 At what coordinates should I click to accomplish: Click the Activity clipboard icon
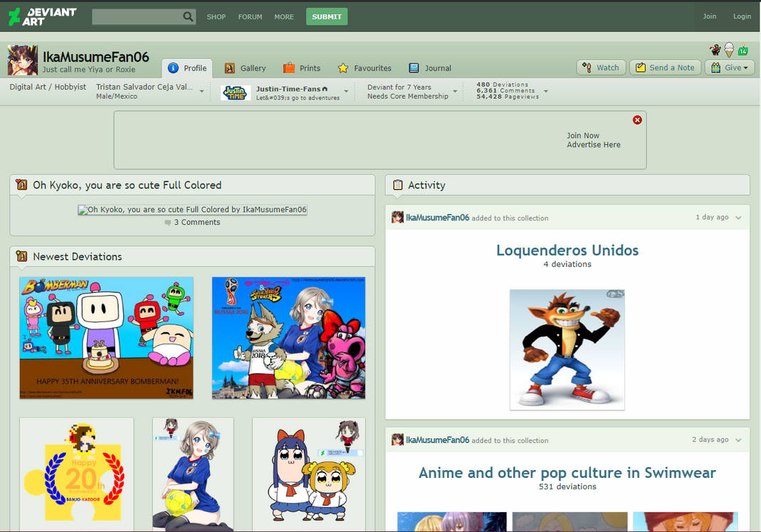pyautogui.click(x=398, y=185)
